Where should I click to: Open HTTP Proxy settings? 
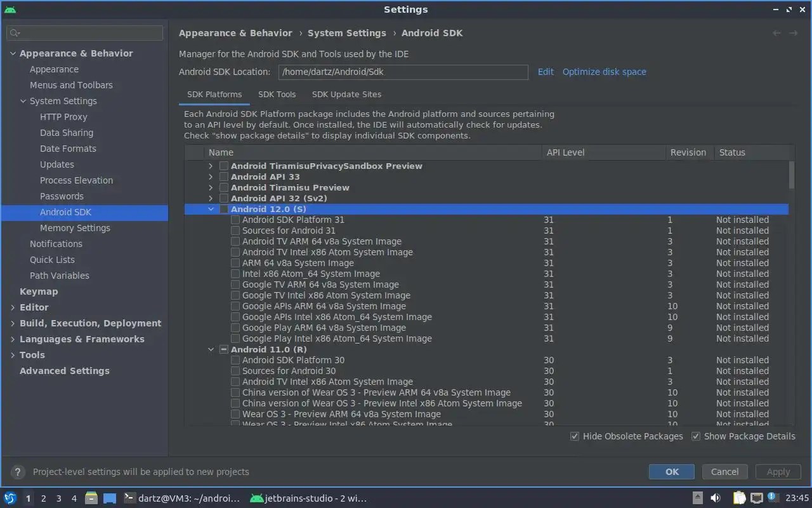click(x=63, y=117)
